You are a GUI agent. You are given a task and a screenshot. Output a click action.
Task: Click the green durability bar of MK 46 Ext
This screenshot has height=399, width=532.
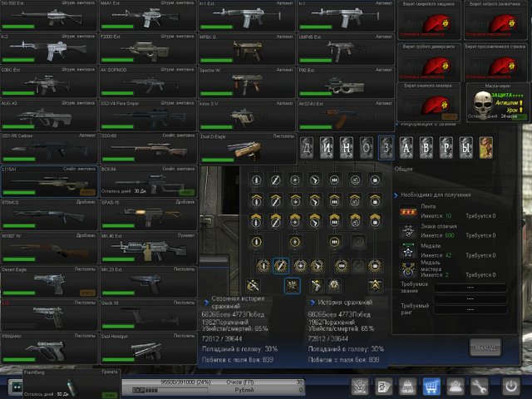point(118,259)
